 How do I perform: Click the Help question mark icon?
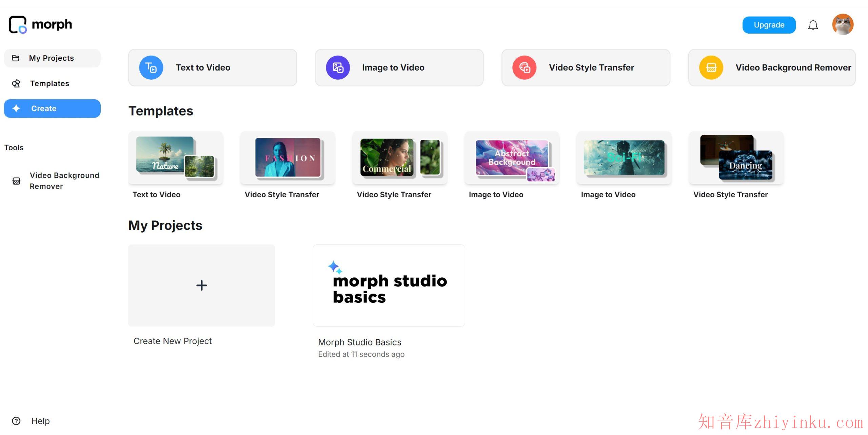click(x=16, y=421)
